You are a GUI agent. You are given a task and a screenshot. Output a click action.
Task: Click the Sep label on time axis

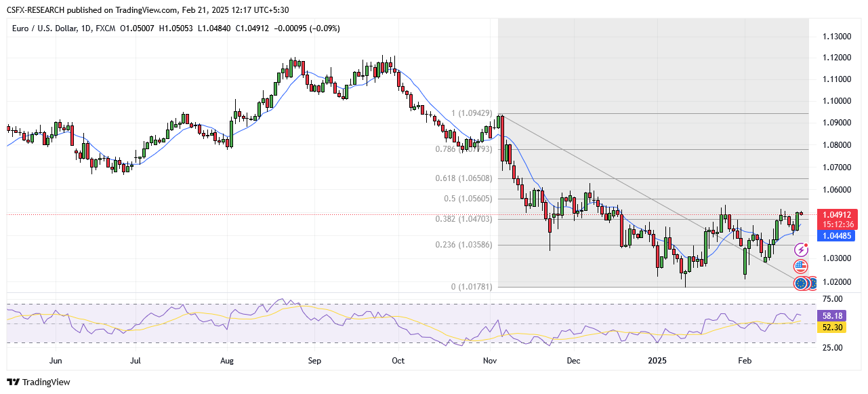pyautogui.click(x=314, y=361)
